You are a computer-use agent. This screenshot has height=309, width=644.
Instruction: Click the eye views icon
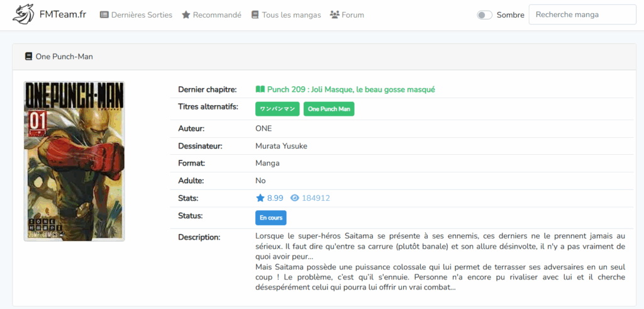(x=294, y=198)
